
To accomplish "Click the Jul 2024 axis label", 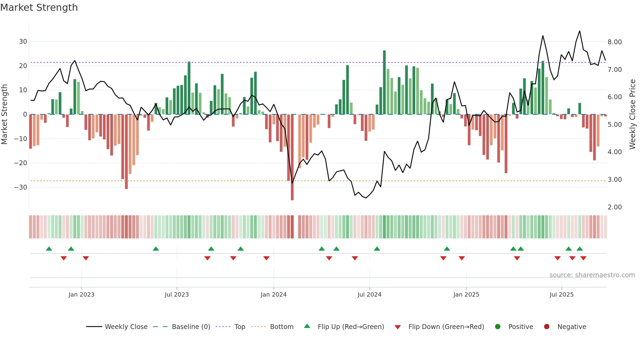I will pyautogui.click(x=369, y=294).
